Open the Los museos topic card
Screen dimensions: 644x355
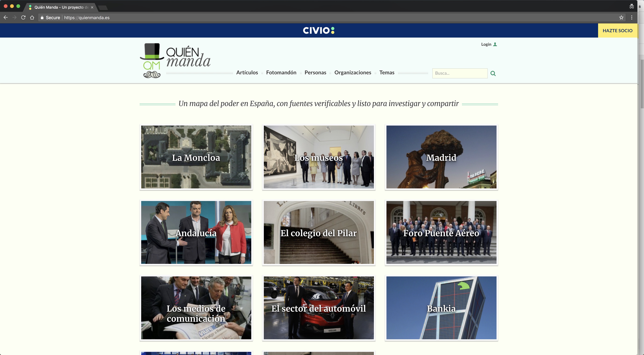319,157
